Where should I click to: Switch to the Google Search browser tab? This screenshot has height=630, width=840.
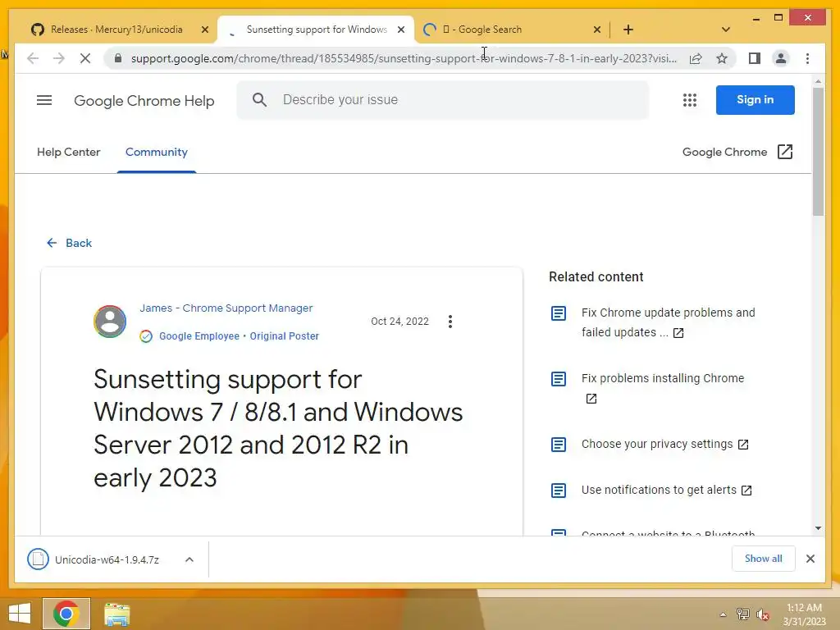click(512, 30)
